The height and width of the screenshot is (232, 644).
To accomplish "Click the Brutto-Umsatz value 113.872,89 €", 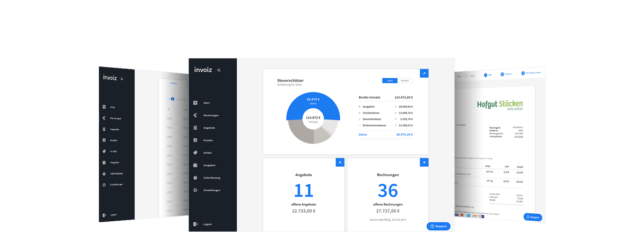I will click(x=404, y=98).
